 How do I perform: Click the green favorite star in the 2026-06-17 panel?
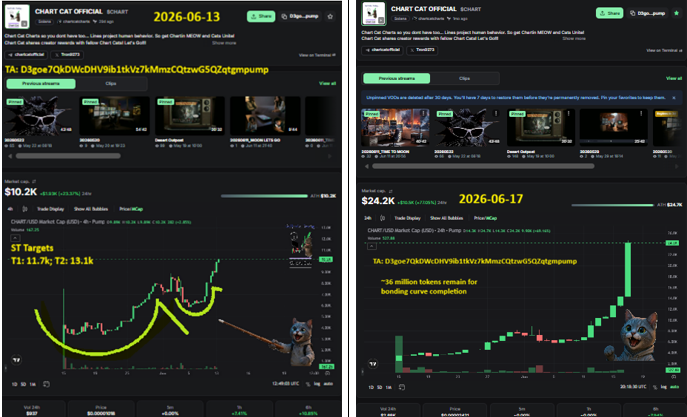click(676, 13)
